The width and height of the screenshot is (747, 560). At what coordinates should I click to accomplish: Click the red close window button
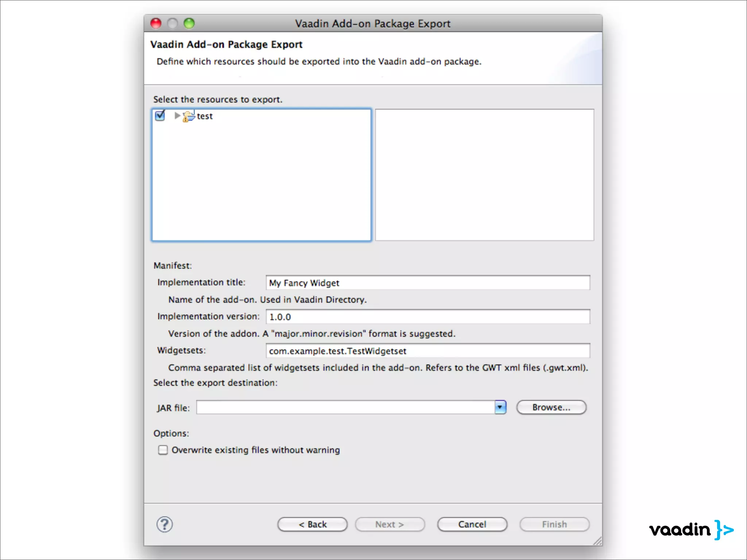coord(156,23)
